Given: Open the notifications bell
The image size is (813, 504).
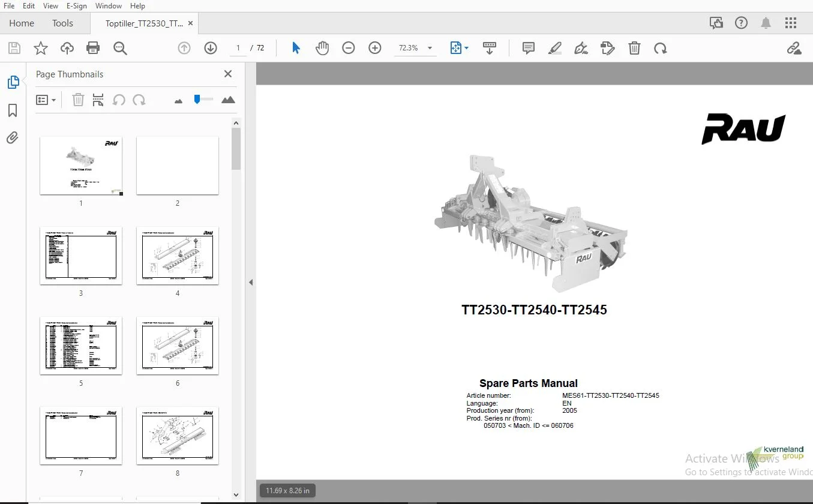Looking at the screenshot, I should click(766, 23).
